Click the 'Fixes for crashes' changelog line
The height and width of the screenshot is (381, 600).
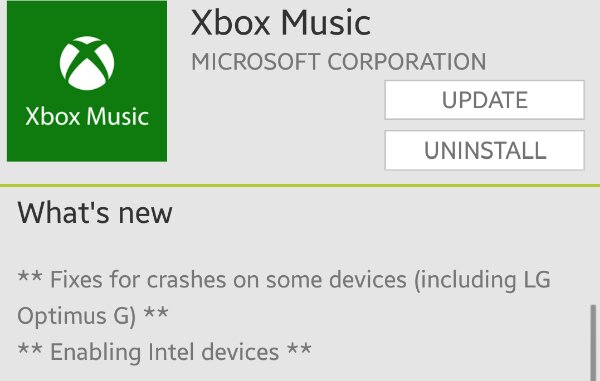click(284, 280)
